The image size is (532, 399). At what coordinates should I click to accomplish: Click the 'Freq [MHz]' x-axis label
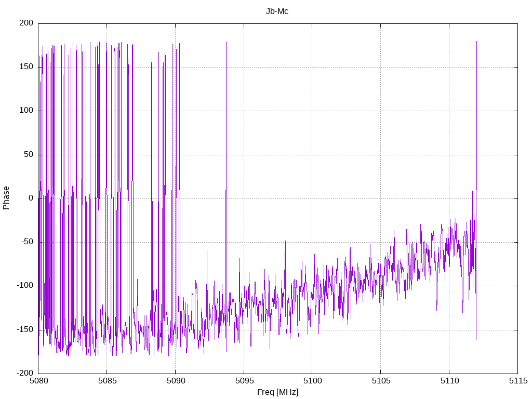(277, 392)
